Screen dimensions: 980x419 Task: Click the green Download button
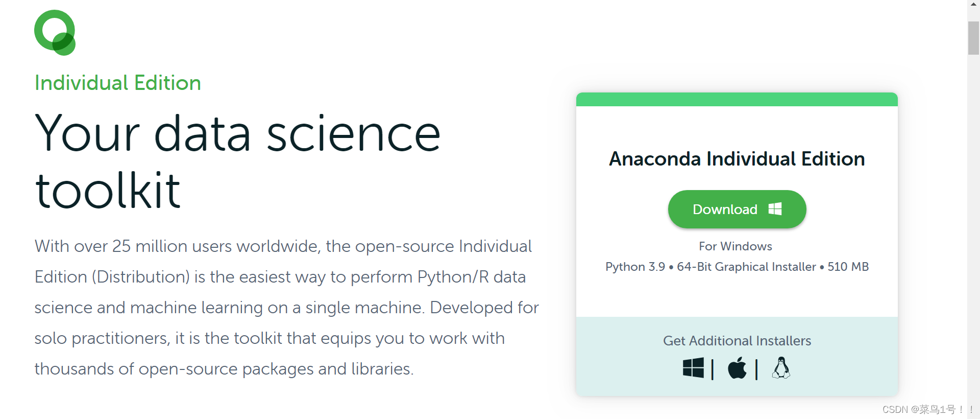pos(737,209)
